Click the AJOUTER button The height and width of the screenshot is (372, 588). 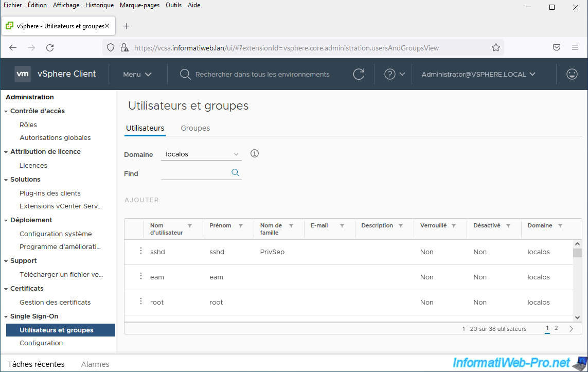point(141,200)
